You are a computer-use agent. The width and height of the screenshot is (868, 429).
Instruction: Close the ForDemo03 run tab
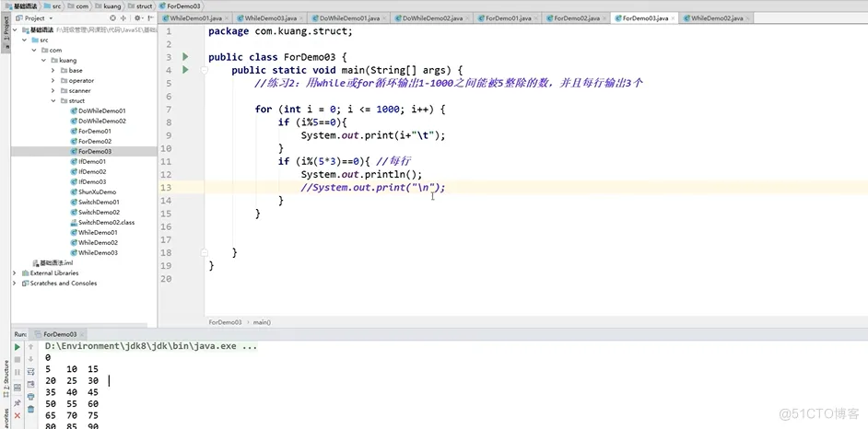pos(81,334)
